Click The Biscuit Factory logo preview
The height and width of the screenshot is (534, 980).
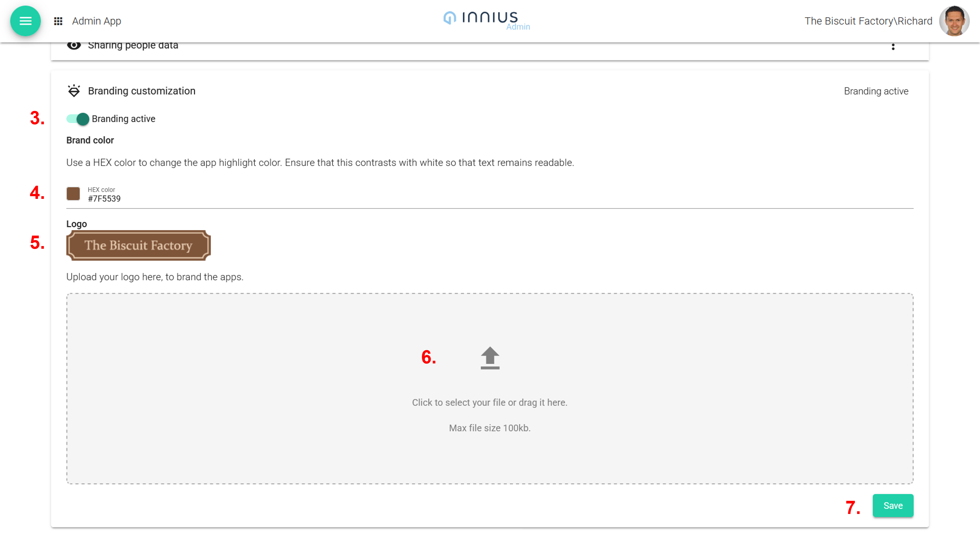click(x=139, y=245)
